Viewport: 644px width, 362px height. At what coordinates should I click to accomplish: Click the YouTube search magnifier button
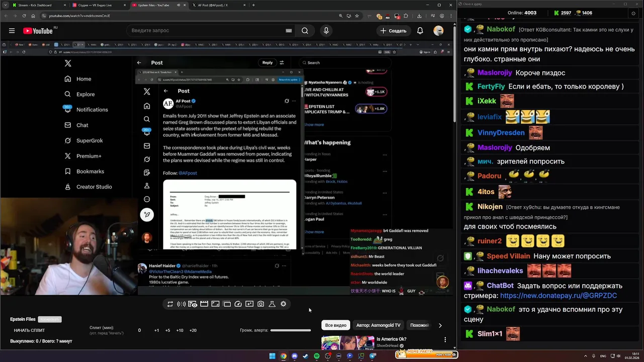tap(305, 31)
